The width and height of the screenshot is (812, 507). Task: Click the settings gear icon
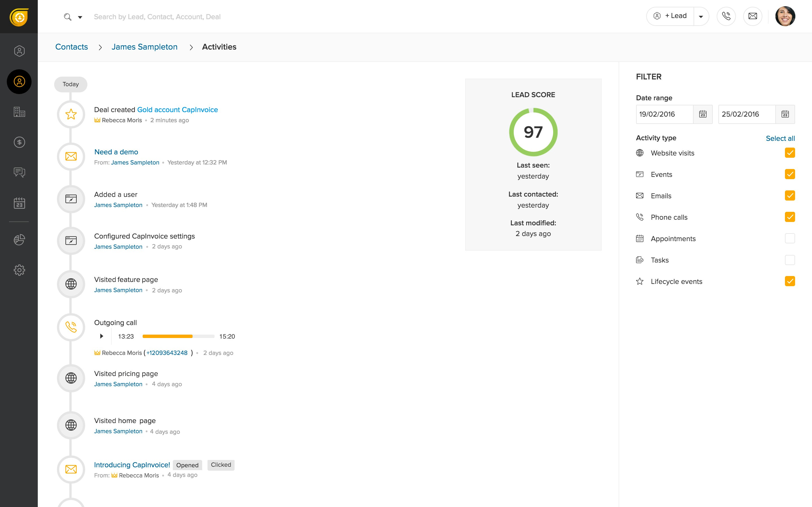[x=19, y=270]
